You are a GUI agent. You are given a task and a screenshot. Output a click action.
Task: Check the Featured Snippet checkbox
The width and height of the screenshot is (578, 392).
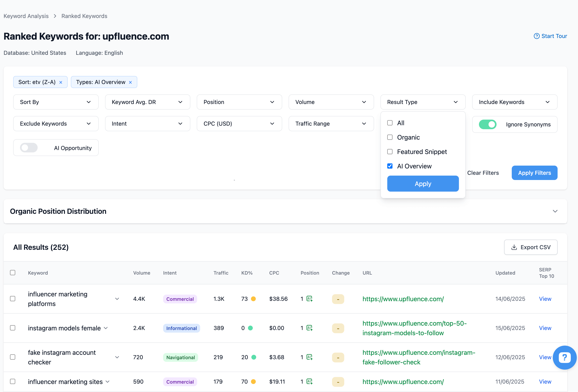click(390, 152)
